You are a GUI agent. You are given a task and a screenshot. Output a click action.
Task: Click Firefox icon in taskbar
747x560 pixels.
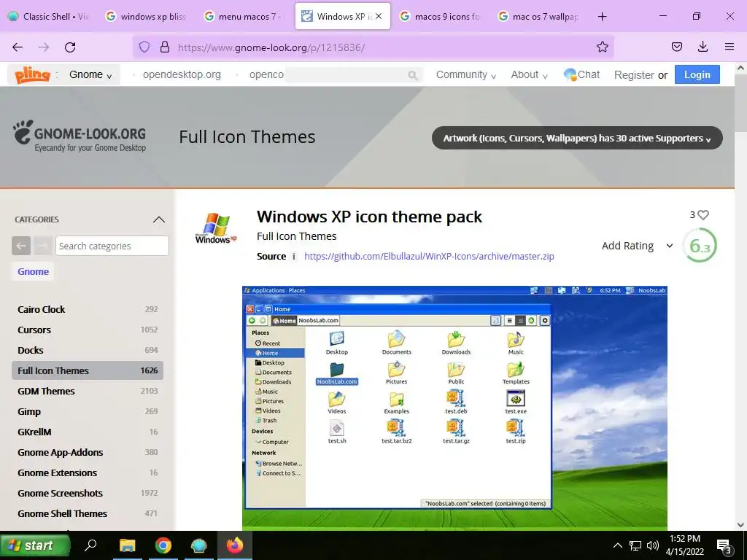click(234, 545)
